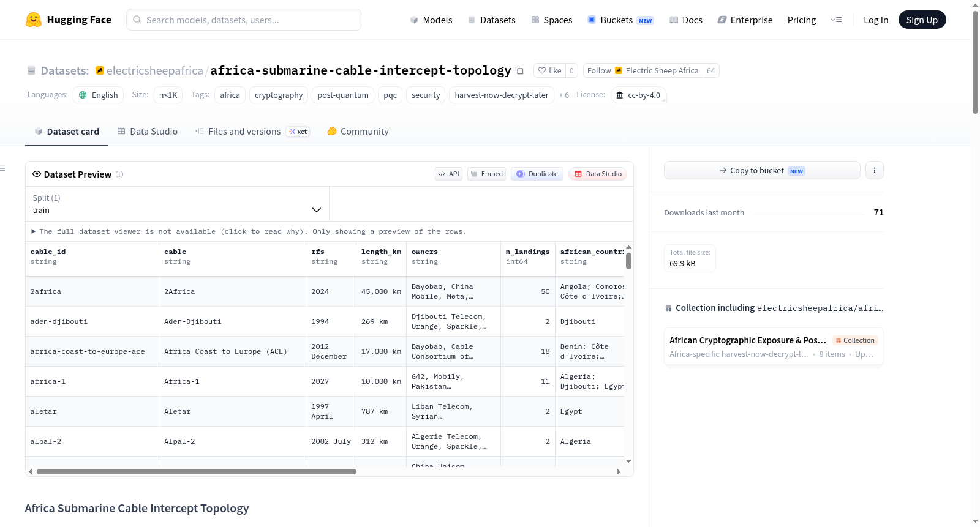This screenshot has width=980, height=527.
Task: Open Data Studio from the preview header
Action: (598, 174)
